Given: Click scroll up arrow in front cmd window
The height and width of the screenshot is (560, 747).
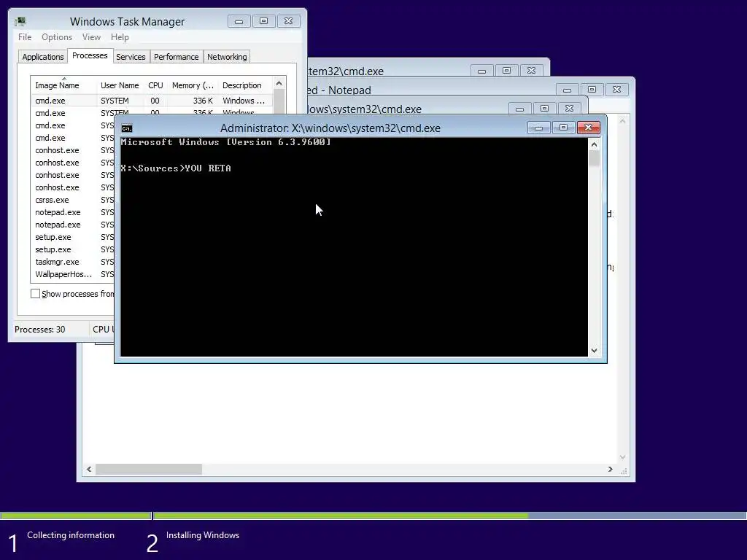Looking at the screenshot, I should [x=594, y=144].
